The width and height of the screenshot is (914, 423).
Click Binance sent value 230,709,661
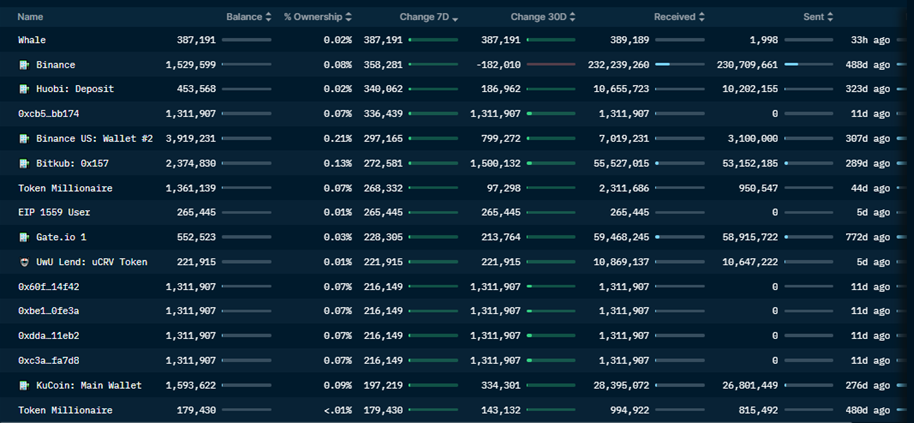(x=747, y=65)
